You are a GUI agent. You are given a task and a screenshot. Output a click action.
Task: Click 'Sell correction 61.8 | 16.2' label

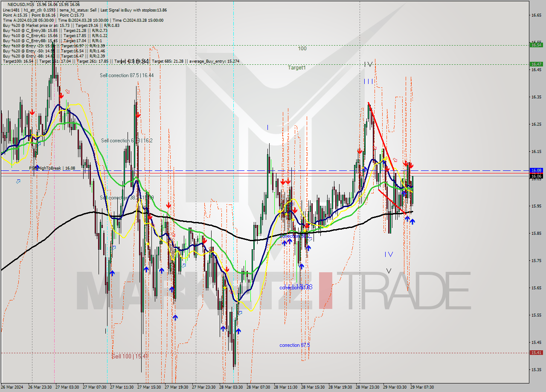pos(127,141)
